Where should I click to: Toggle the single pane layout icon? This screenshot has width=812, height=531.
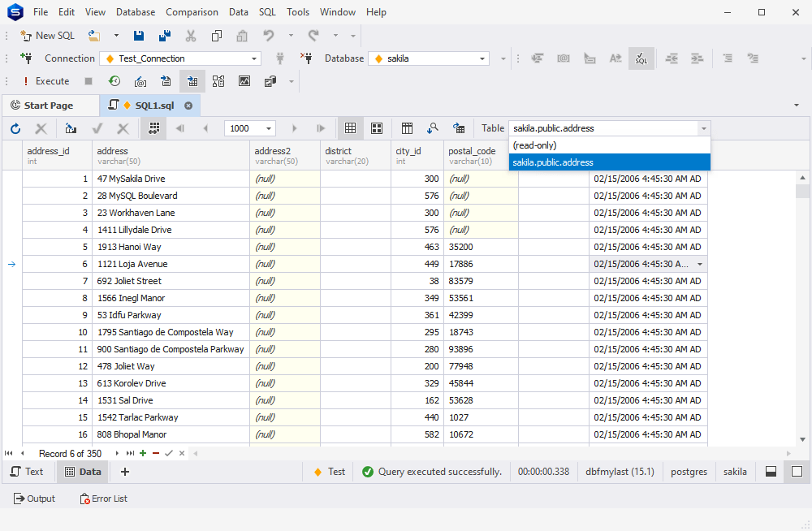coord(797,472)
